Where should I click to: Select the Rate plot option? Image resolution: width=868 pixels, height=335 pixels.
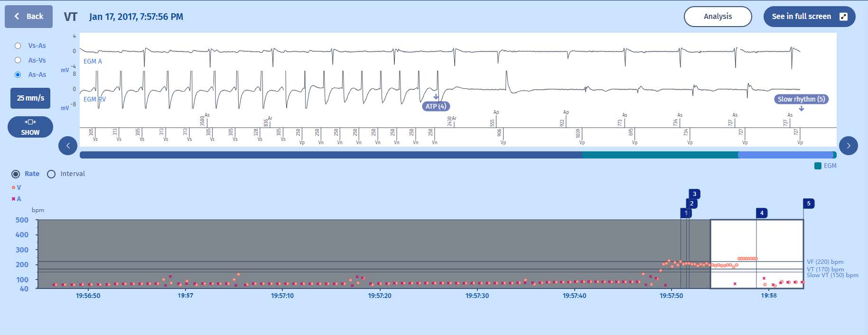tap(16, 174)
